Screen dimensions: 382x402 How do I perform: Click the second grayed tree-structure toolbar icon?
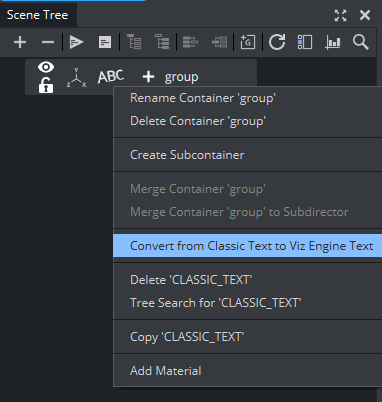(x=162, y=42)
